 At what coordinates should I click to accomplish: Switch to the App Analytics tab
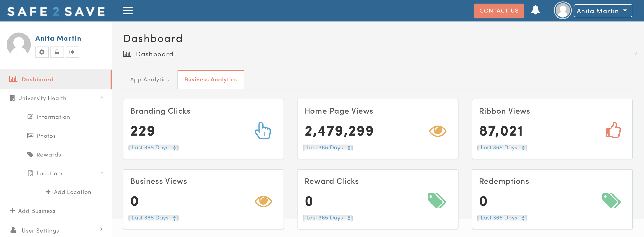150,80
